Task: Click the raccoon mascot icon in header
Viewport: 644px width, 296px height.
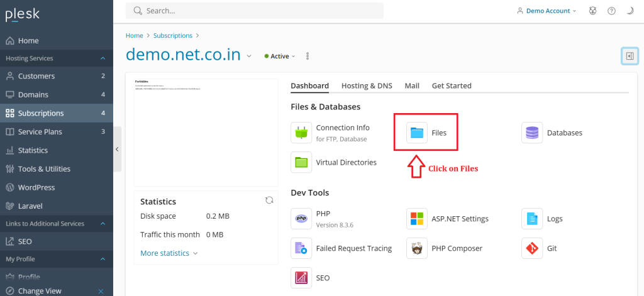Action: (592, 11)
